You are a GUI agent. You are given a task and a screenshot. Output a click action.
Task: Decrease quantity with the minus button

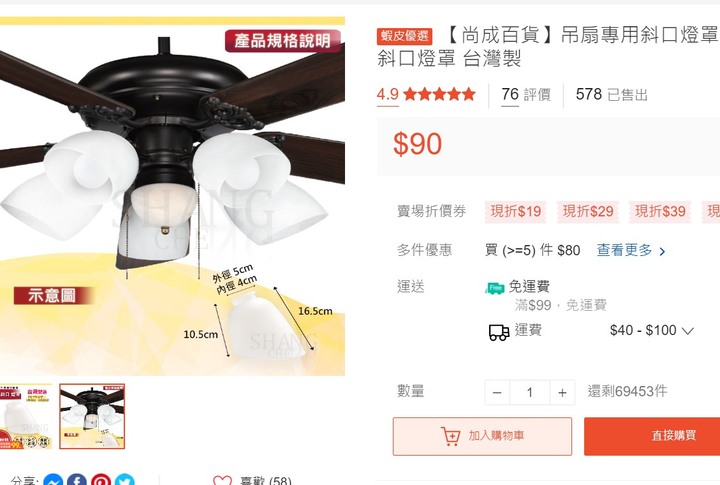coord(497,393)
